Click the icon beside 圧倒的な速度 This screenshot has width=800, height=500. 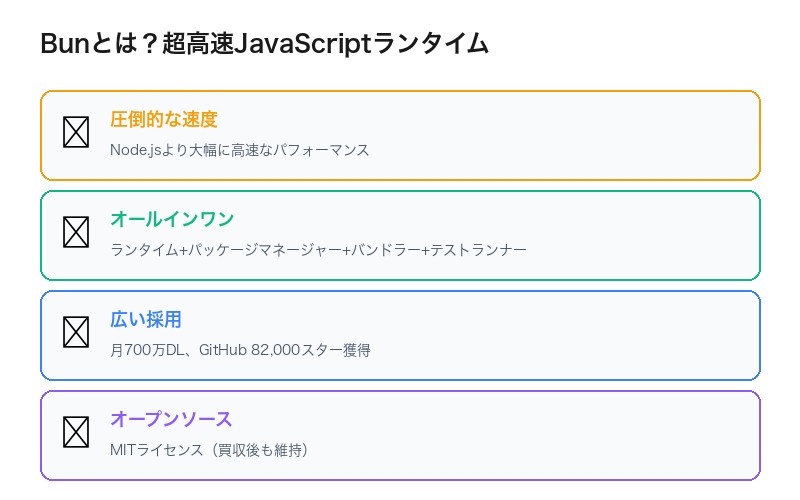(76, 132)
